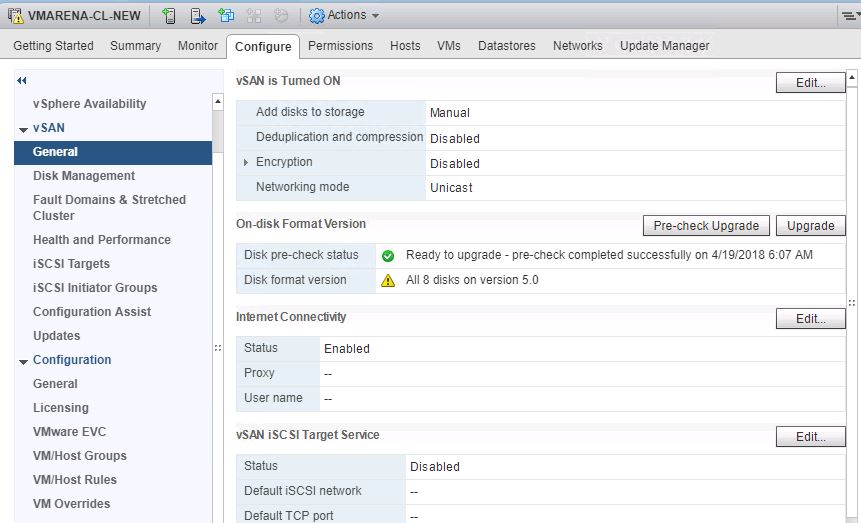The width and height of the screenshot is (861, 523).
Task: Edit the Internet Connectivity settings
Action: point(810,319)
